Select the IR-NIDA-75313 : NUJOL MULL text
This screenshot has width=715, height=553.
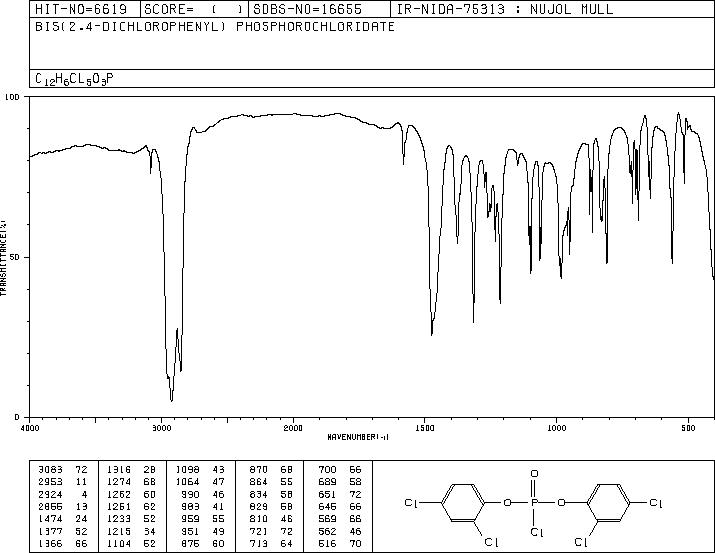[x=505, y=9]
